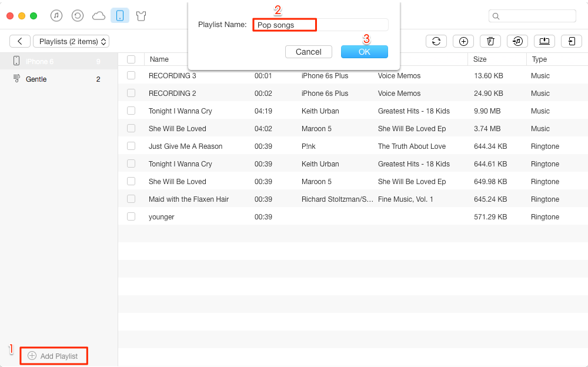The image size is (588, 367).
Task: Sort by the Size column header
Action: [480, 59]
